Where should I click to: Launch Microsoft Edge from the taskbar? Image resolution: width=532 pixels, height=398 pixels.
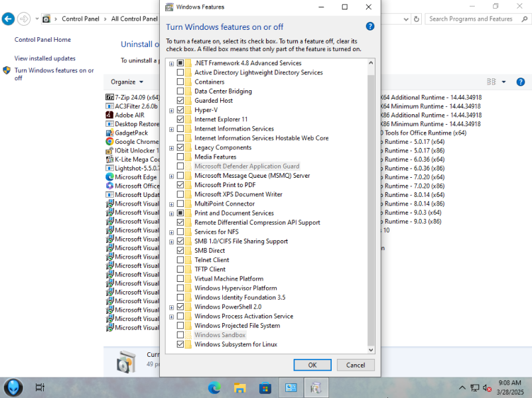(x=214, y=387)
